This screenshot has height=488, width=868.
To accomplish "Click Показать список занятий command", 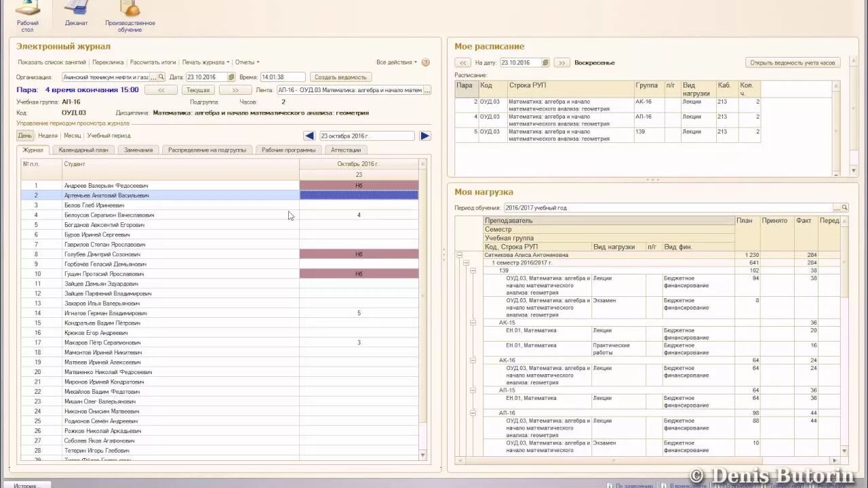I will coord(52,62).
